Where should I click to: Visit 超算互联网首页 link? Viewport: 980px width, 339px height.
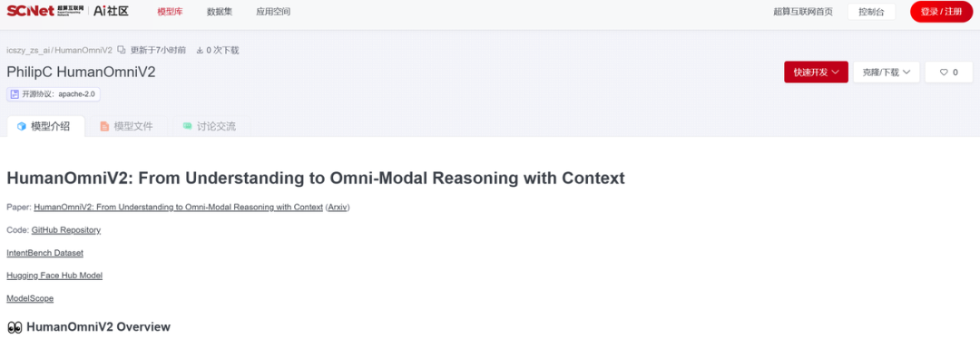pos(802,12)
